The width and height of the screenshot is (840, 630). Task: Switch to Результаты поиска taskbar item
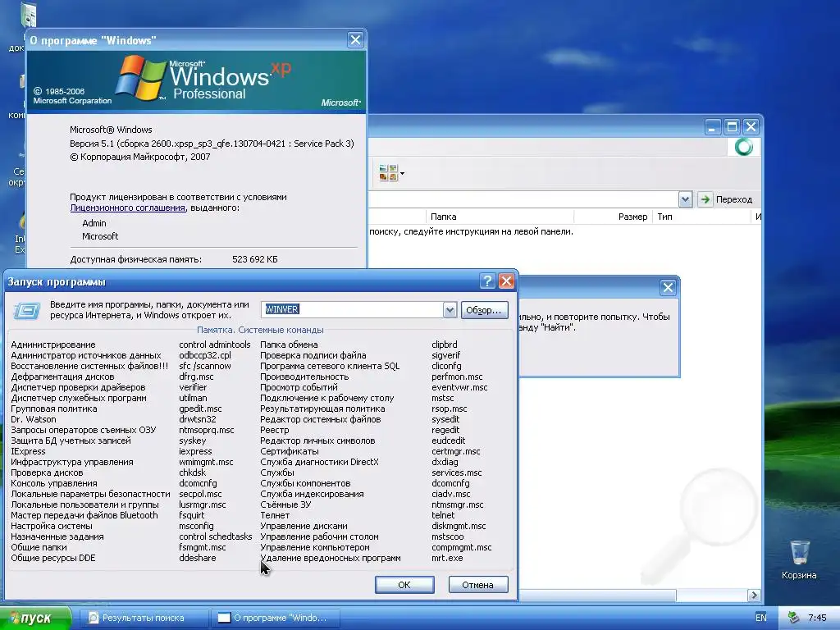144,618
